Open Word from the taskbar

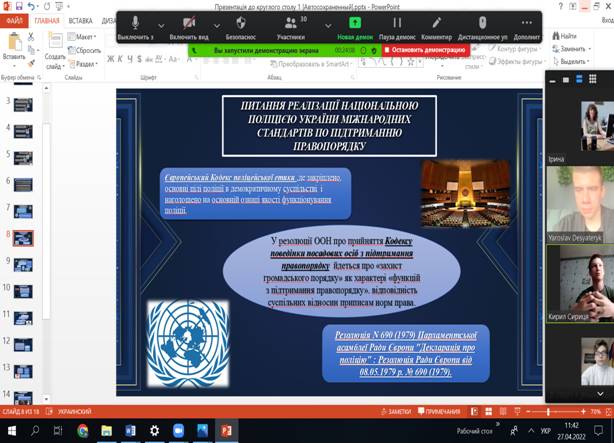coord(130,431)
